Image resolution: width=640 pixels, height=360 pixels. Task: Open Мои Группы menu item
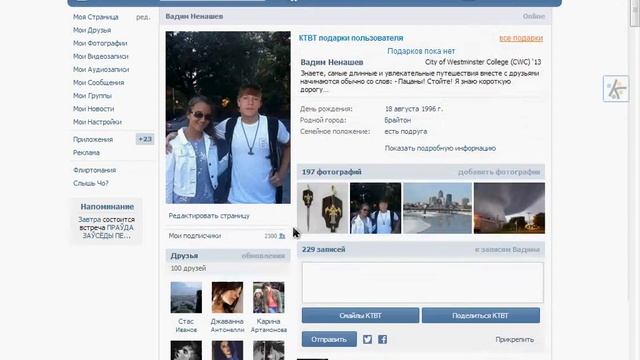[x=92, y=96]
